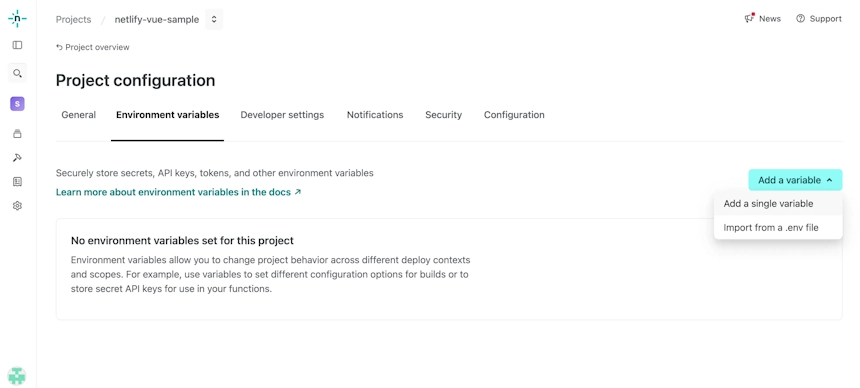Switch to the Configuration tab
The height and width of the screenshot is (388, 860).
pos(514,115)
